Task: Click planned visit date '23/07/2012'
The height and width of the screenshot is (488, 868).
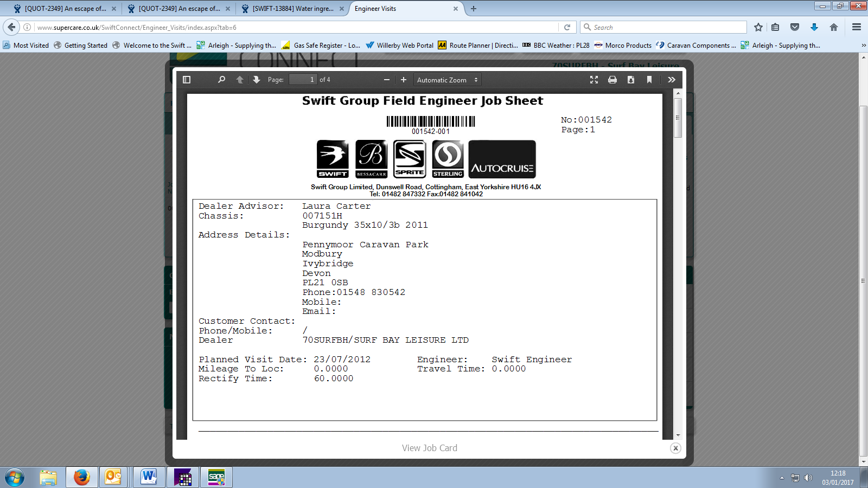Action: 342,359
